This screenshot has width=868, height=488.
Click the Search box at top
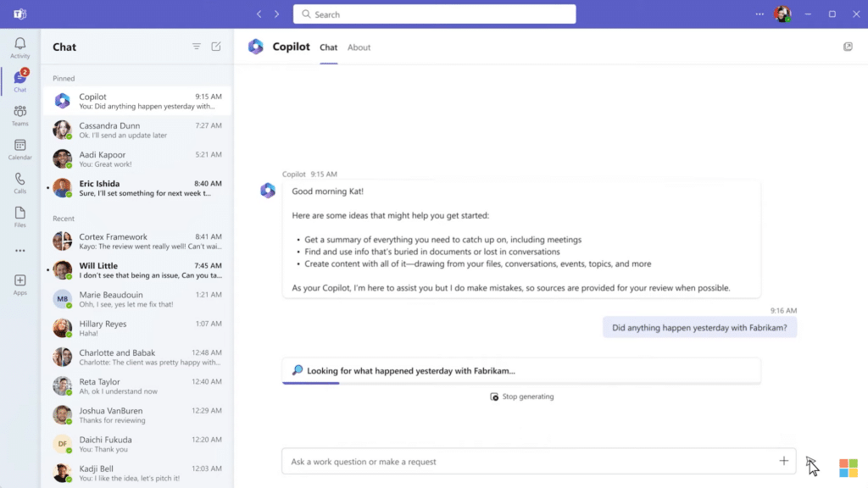[434, 14]
